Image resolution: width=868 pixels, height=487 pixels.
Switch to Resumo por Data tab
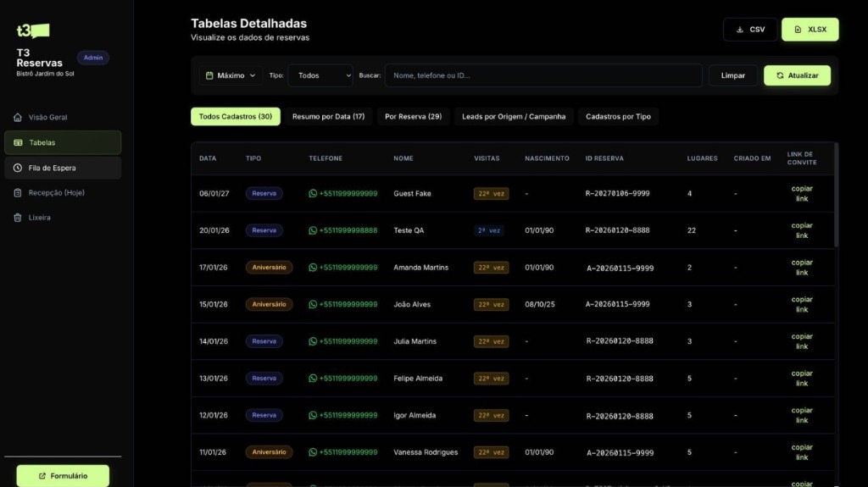328,117
